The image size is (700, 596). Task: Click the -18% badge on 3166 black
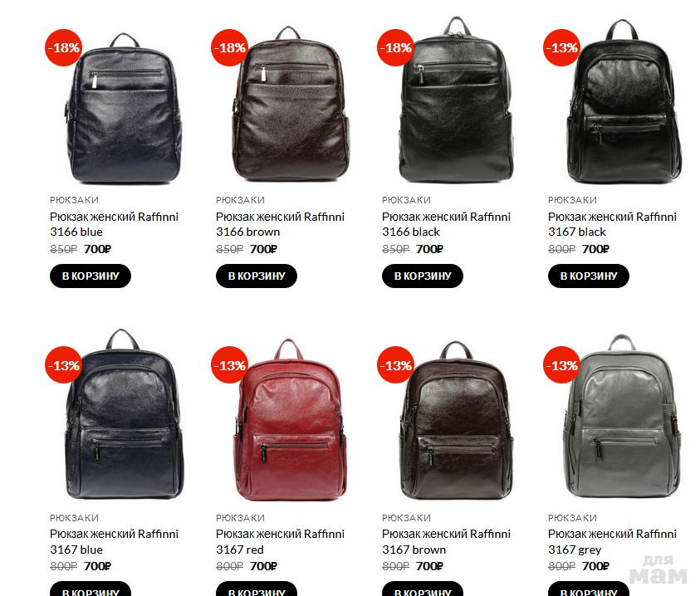(395, 48)
